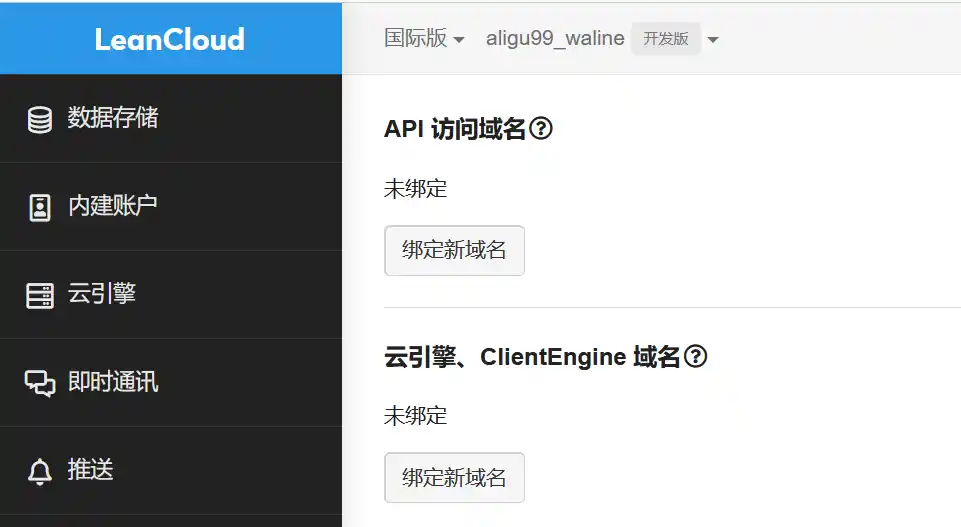Click the account badge icon beside 内建账户
This screenshot has width=961, height=527.
pyautogui.click(x=40, y=207)
